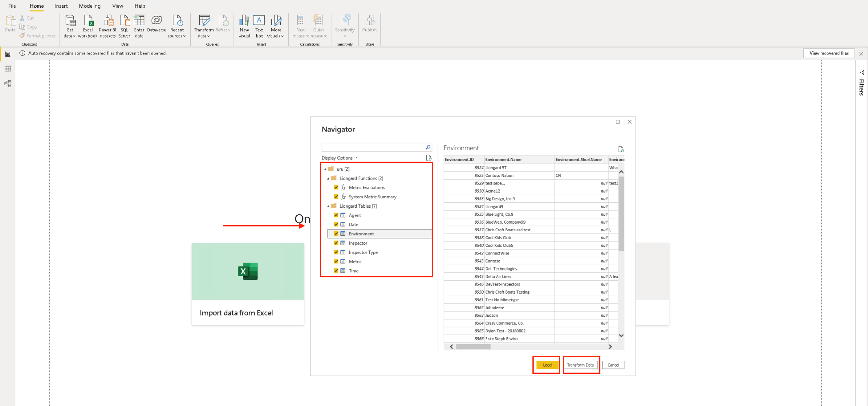
Task: Insert a New visual
Action: pyautogui.click(x=244, y=26)
